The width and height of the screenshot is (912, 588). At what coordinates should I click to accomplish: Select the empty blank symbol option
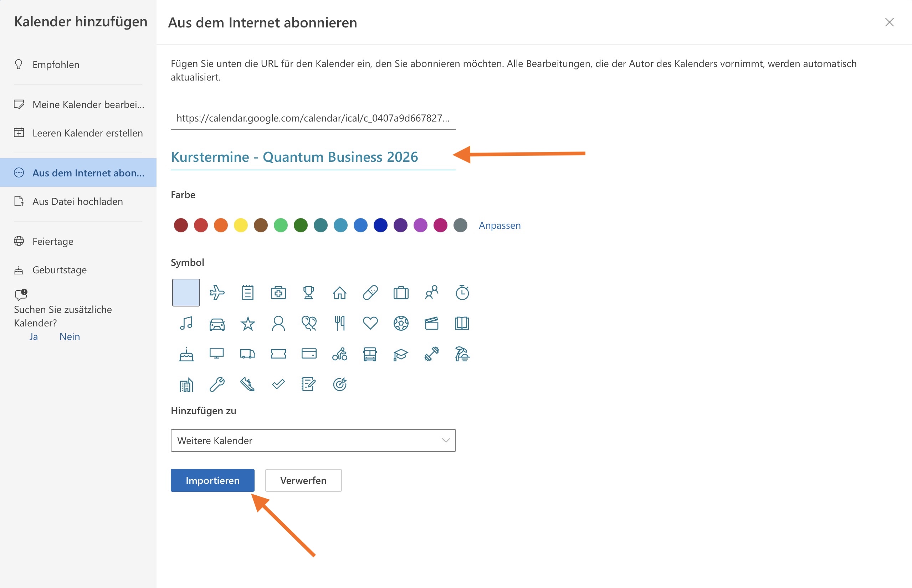pos(186,293)
